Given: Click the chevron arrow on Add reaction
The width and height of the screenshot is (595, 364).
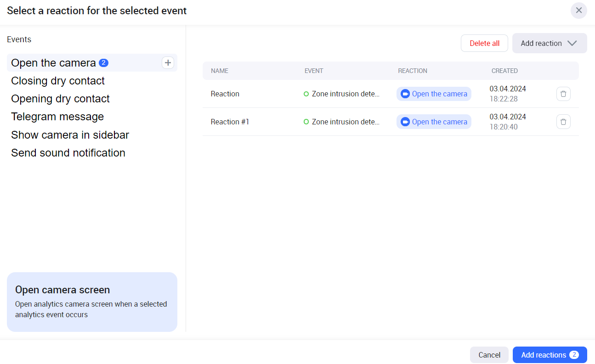Looking at the screenshot, I should [x=572, y=43].
